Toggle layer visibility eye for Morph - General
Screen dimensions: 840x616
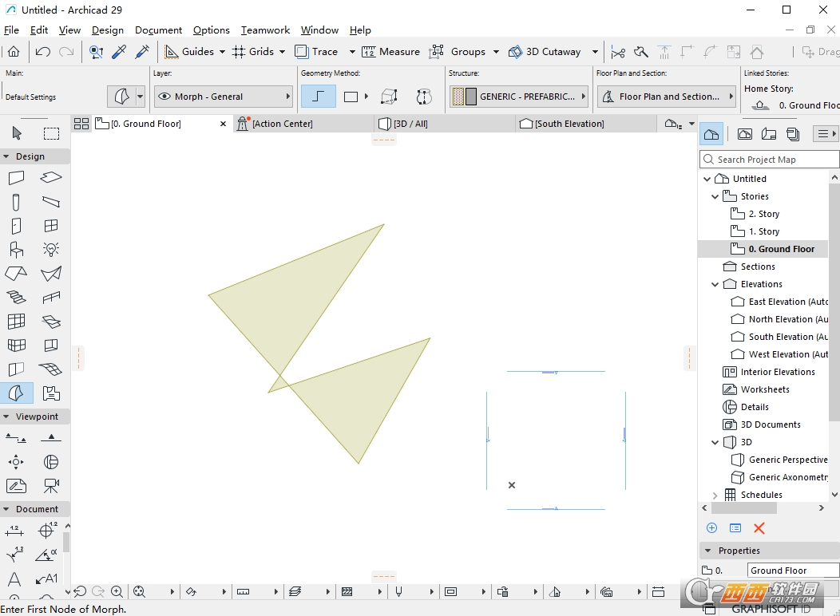pos(165,97)
